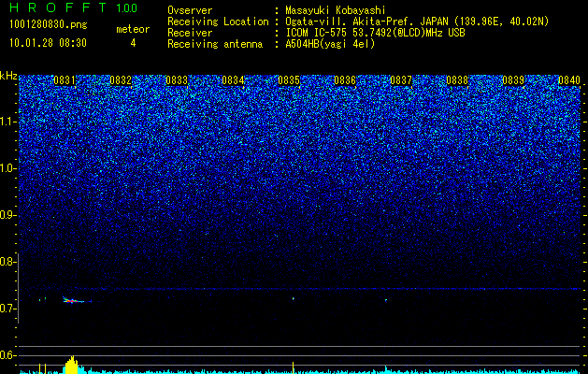Click the 0.8 kHz axis label
The image size is (588, 374).
[x=8, y=262]
